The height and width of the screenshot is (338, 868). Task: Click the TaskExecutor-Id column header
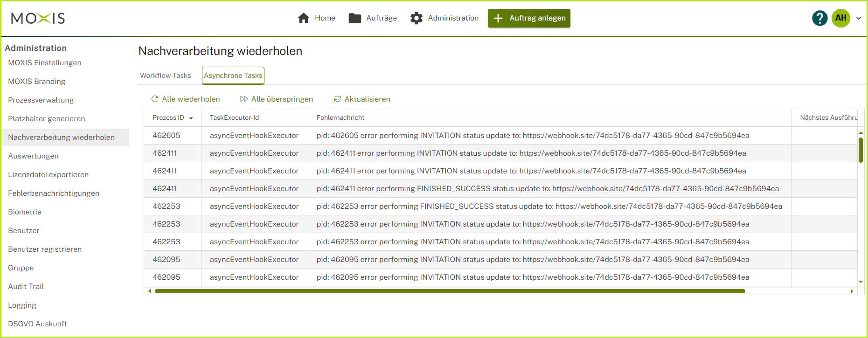pyautogui.click(x=255, y=117)
